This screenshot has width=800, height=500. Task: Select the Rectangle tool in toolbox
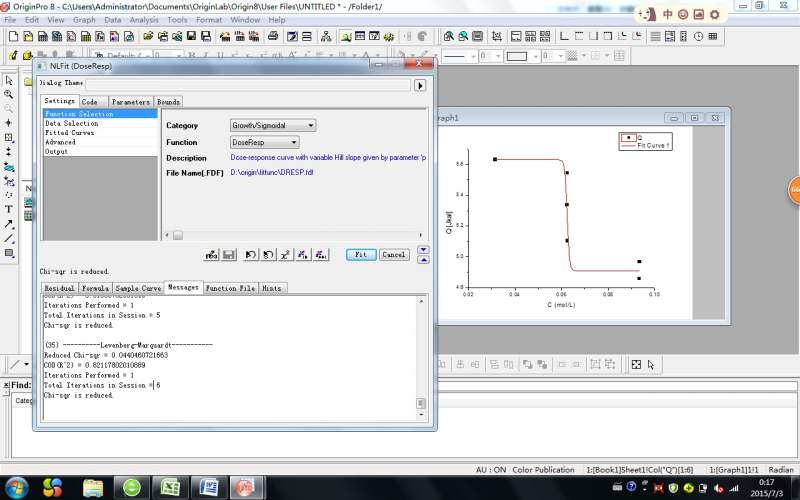(x=9, y=253)
